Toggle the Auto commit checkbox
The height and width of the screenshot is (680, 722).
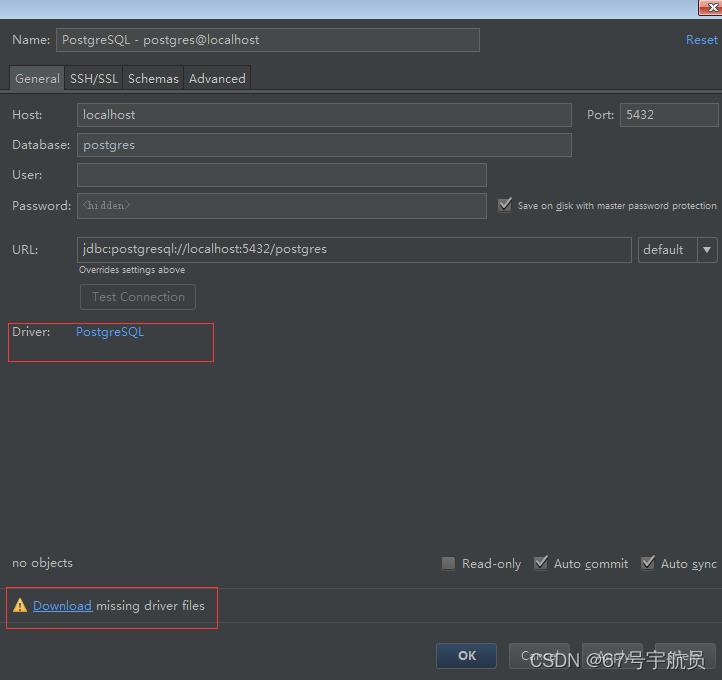(x=541, y=563)
